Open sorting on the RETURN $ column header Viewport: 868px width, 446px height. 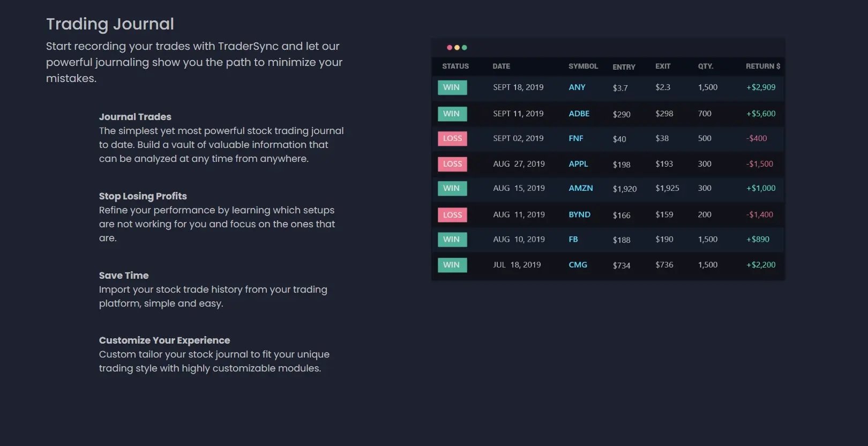coord(762,66)
